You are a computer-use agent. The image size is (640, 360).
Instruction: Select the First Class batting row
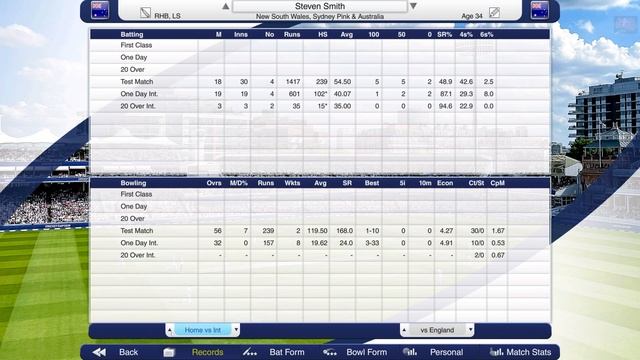click(x=320, y=45)
